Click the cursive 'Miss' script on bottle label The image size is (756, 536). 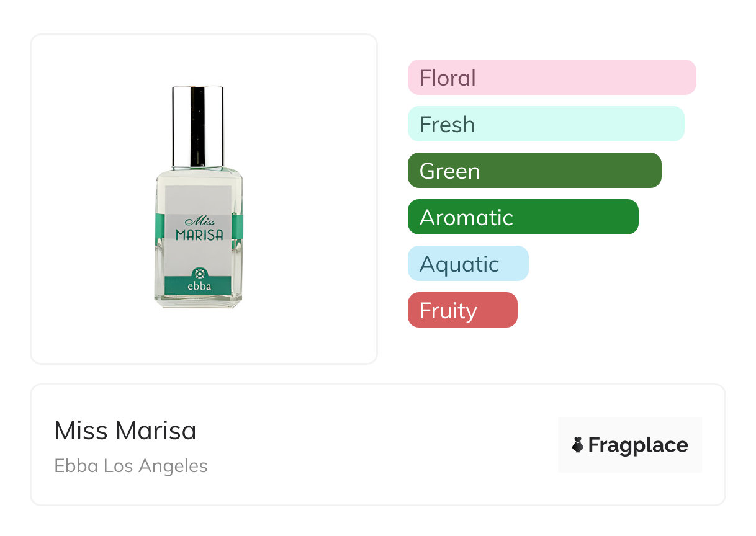tap(200, 221)
